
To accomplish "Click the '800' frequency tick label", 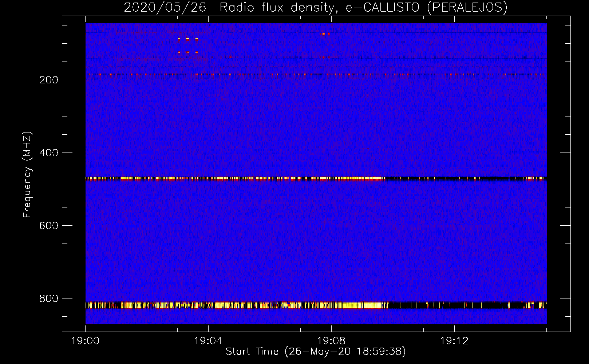I will [49, 298].
